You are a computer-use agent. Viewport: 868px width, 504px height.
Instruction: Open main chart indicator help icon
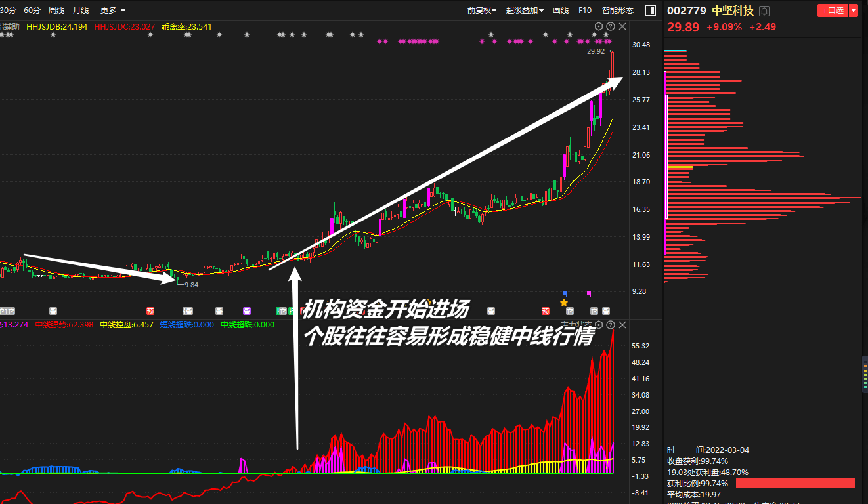coord(611,26)
